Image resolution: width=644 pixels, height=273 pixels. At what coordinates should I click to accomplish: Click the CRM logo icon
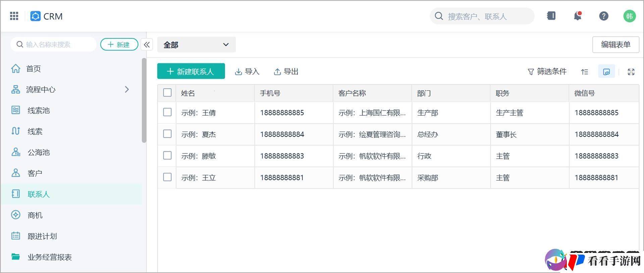click(x=35, y=16)
